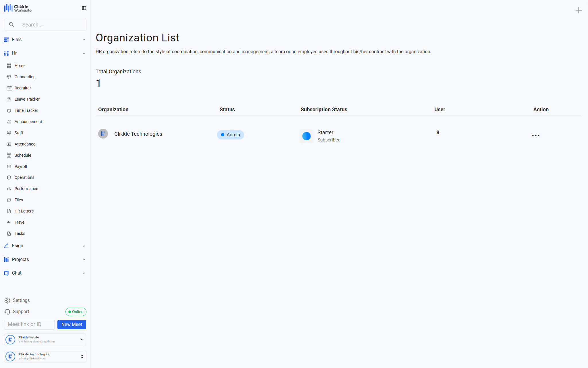Viewport: 588px width, 368px height.
Task: Click the Clikkle Technologies organization avatar
Action: (x=103, y=134)
